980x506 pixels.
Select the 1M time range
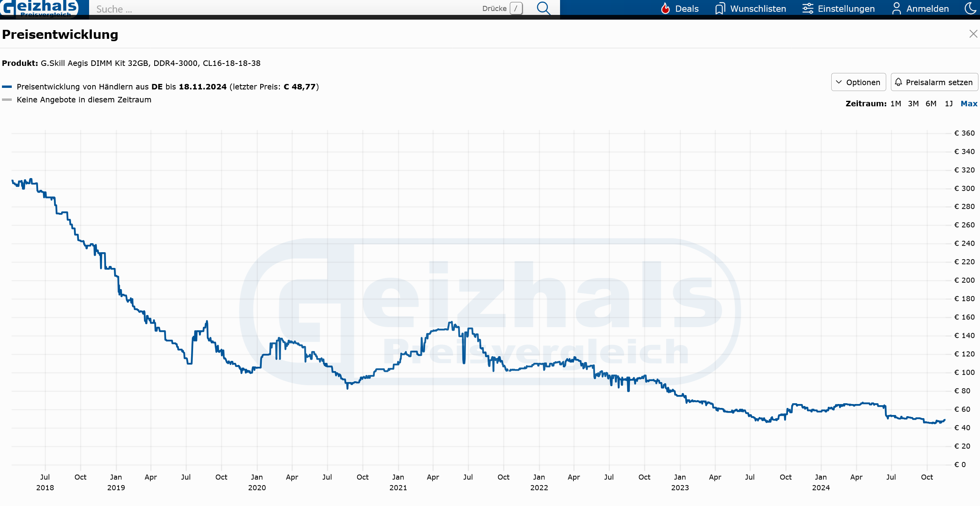coord(895,104)
